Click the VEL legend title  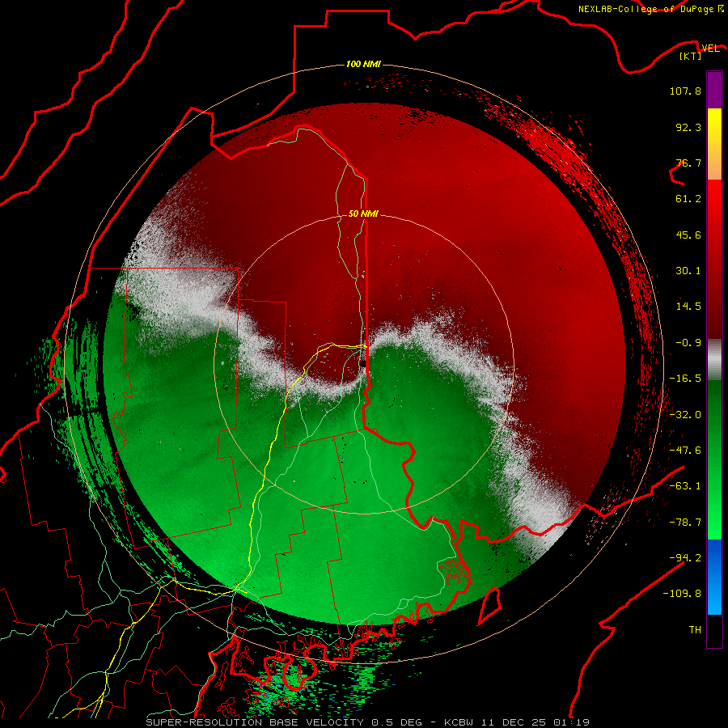(x=710, y=49)
